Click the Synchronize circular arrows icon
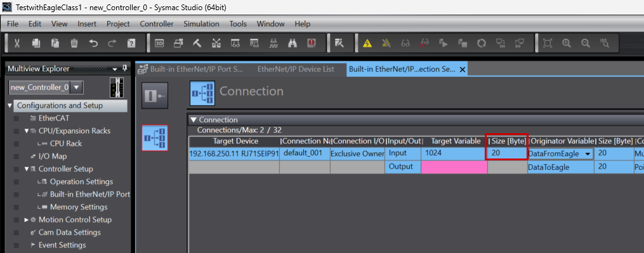This screenshot has height=253, width=644. (x=482, y=43)
